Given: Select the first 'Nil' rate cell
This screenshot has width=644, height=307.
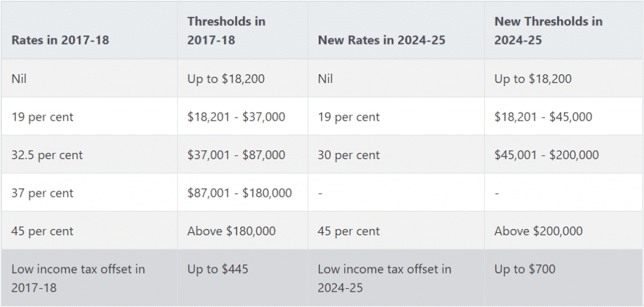Looking at the screenshot, I should (19, 79).
